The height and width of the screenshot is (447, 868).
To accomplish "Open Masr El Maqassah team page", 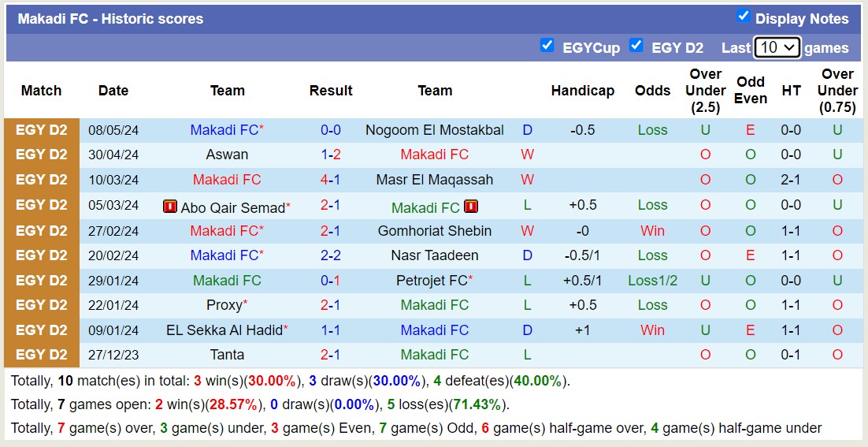I will tap(435, 180).
